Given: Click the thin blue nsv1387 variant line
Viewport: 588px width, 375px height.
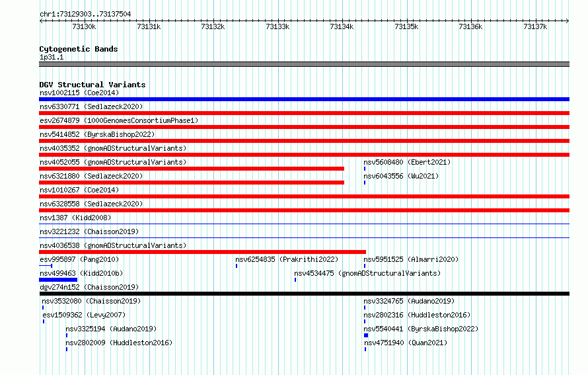Looking at the screenshot, I should tap(304, 224).
